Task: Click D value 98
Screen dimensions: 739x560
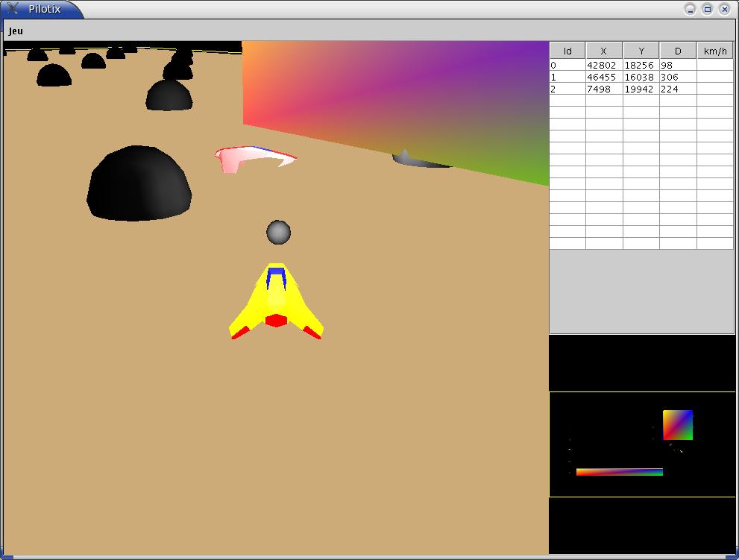Action: coord(667,65)
